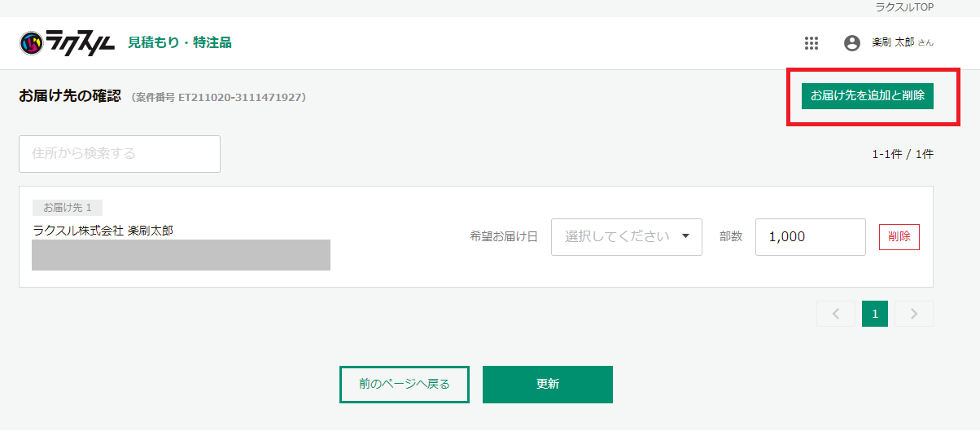Click 前のページへ戻る button
980x440 pixels.
pyautogui.click(x=405, y=385)
